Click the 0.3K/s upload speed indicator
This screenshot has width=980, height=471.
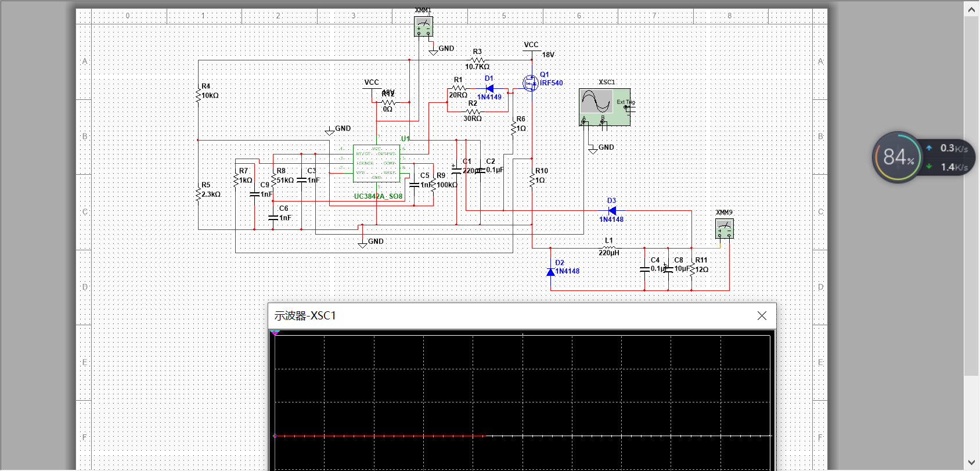click(947, 148)
